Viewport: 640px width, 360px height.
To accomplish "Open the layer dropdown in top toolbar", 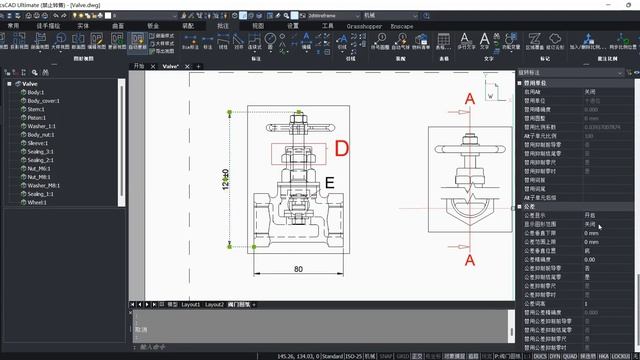I will click(144, 16).
